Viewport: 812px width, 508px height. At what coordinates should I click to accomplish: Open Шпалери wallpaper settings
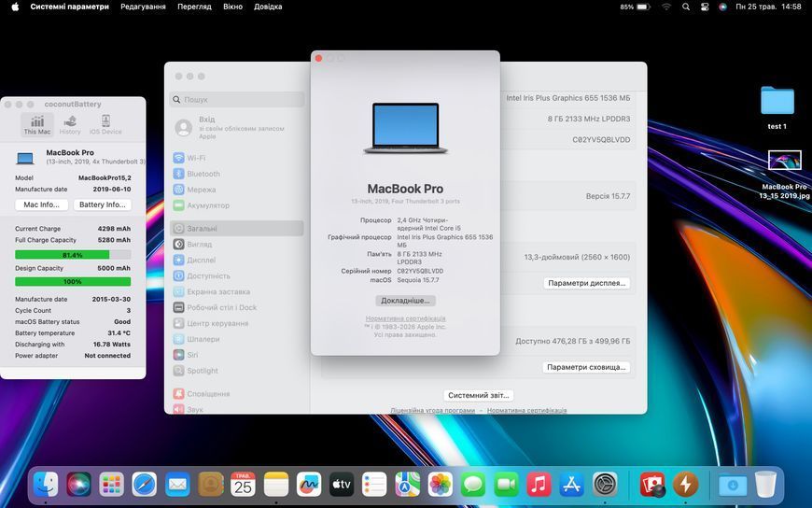pyautogui.click(x=237, y=339)
